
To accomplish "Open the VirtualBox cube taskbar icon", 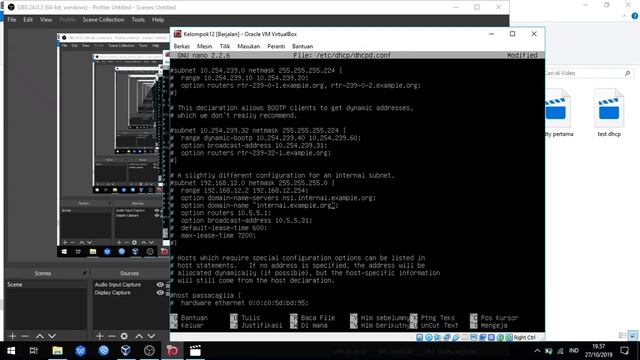I will point(126,351).
